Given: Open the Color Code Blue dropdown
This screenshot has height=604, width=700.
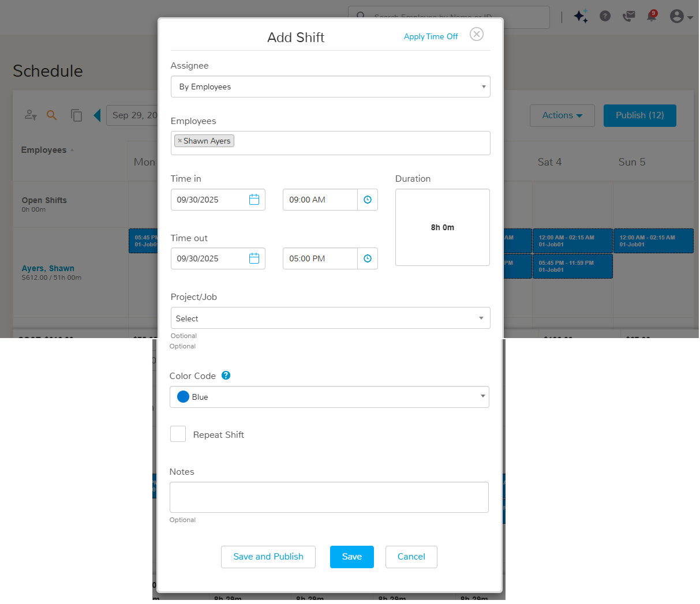Looking at the screenshot, I should tap(329, 397).
